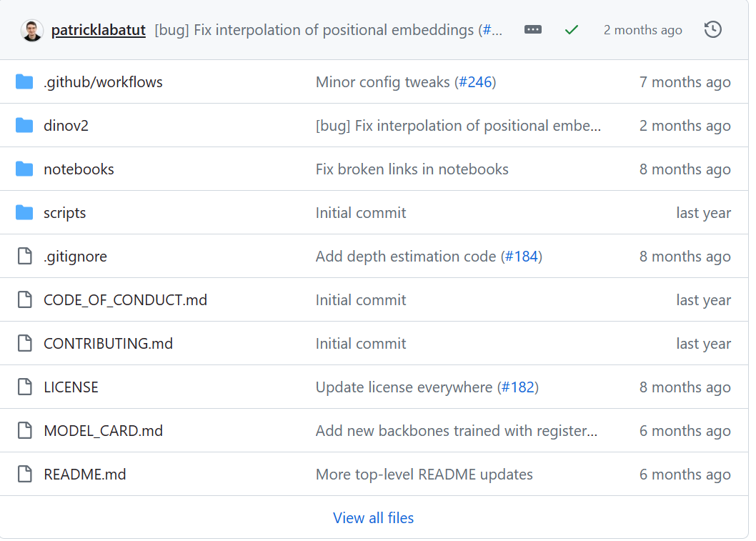Image resolution: width=756 pixels, height=541 pixels.
Task: Open the CONTRIBUTING.md file
Action: pos(108,344)
